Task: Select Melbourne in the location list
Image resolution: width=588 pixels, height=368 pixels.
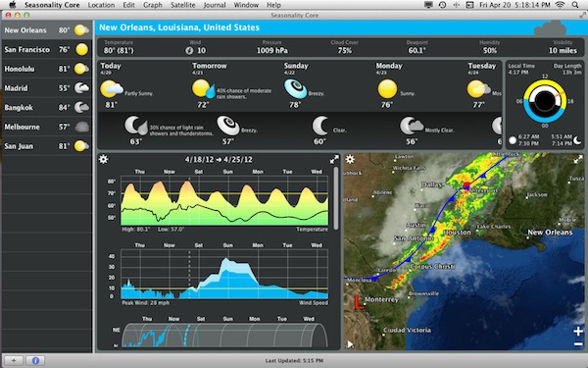Action: (46, 127)
